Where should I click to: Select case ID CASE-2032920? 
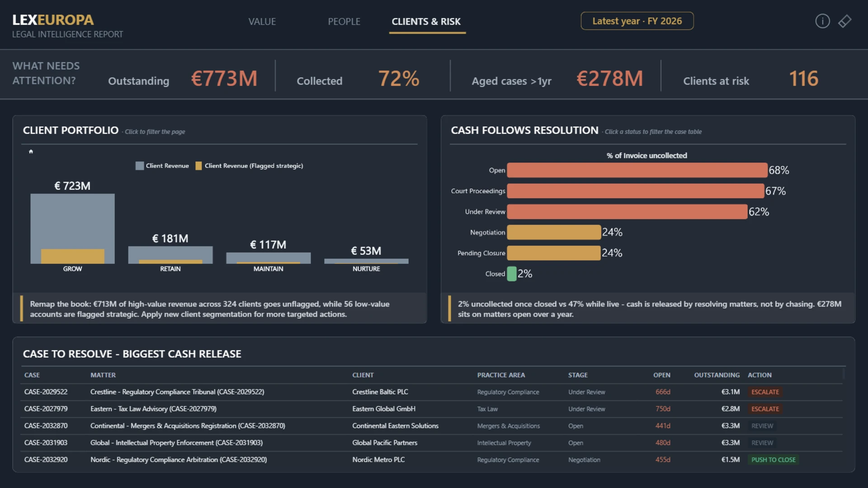coord(46,460)
